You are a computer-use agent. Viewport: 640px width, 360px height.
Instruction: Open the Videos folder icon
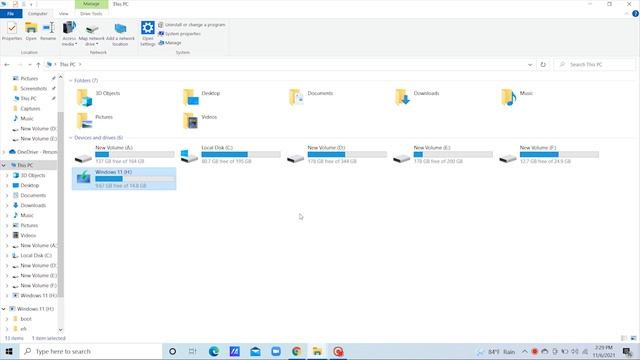tap(191, 121)
